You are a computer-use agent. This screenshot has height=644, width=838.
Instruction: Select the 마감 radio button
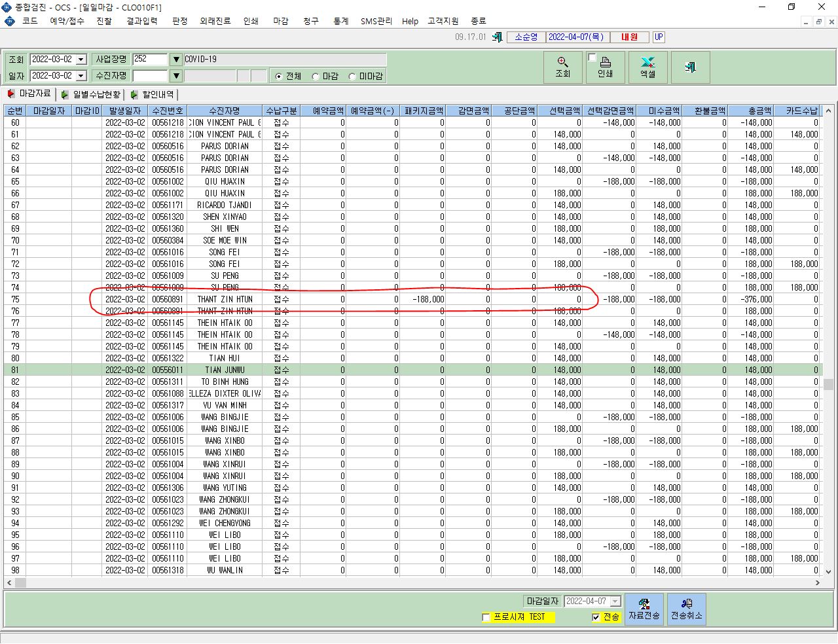316,77
